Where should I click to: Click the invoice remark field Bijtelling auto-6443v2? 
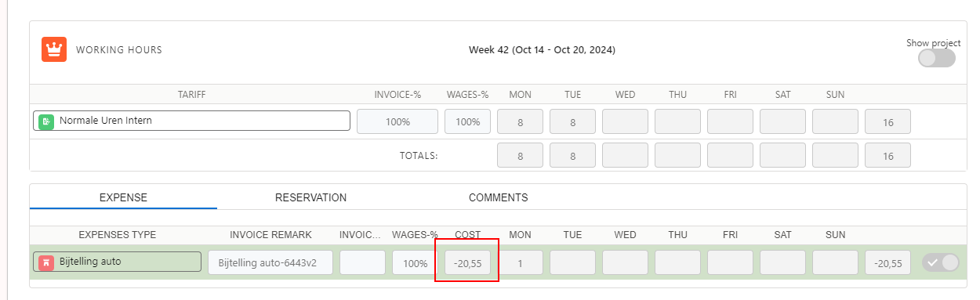pyautogui.click(x=270, y=262)
